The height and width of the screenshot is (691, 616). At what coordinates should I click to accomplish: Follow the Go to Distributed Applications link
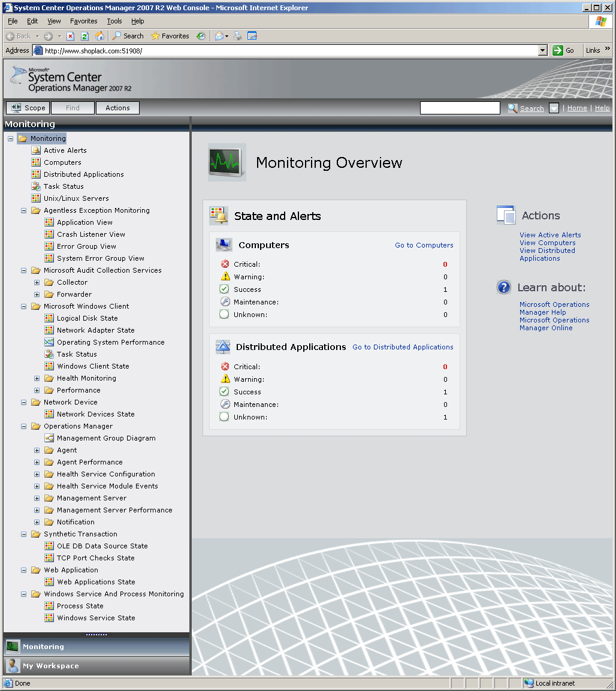(403, 347)
